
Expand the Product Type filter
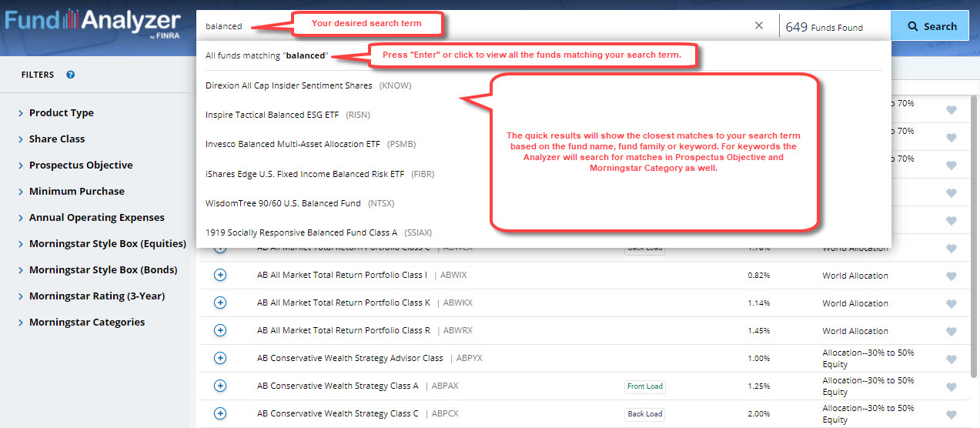[61, 113]
